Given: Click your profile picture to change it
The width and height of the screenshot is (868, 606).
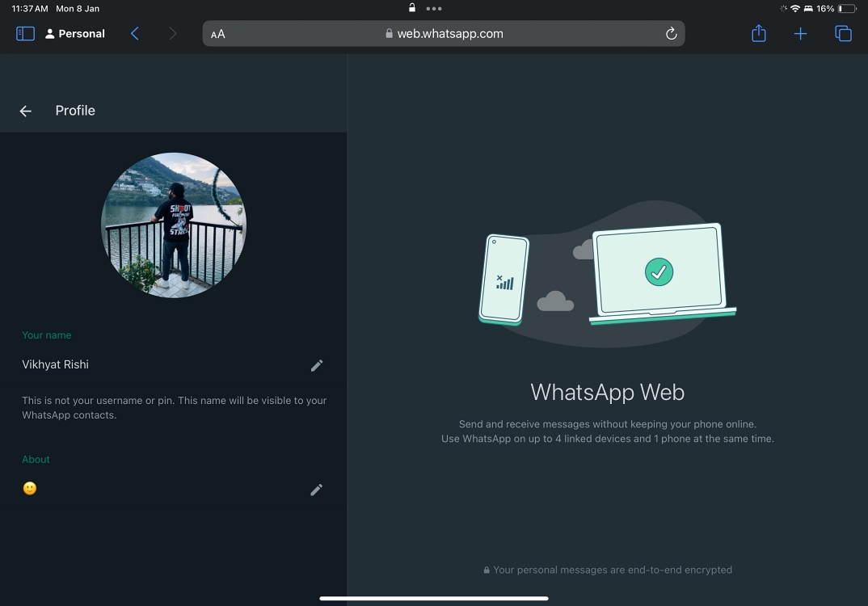Looking at the screenshot, I should tap(173, 225).
